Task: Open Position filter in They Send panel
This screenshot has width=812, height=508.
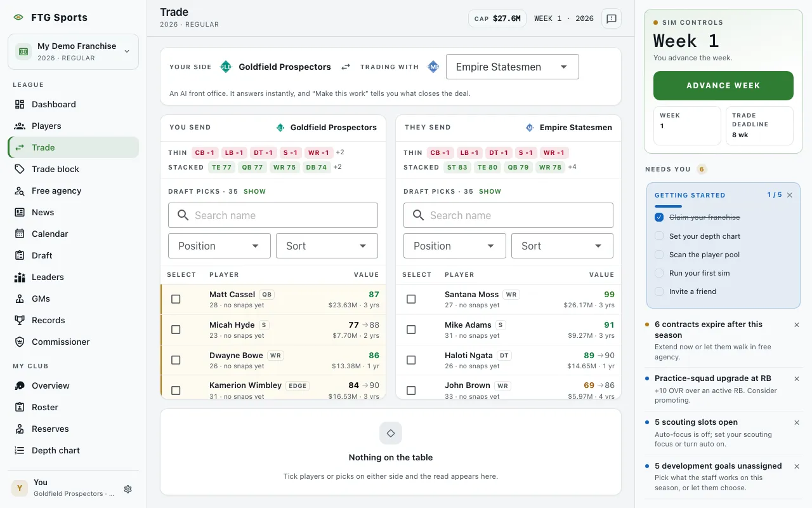Action: click(455, 246)
